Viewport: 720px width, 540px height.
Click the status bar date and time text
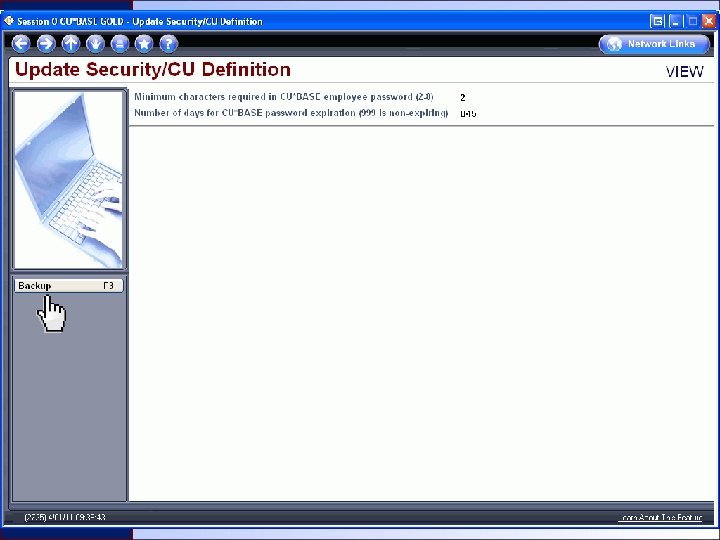tap(65, 517)
